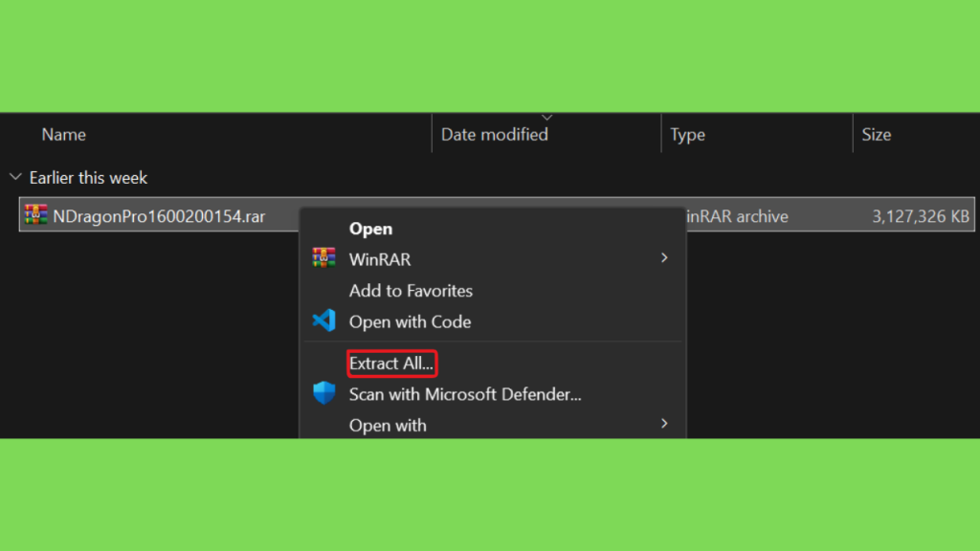Screen dimensions: 980x551
Task: Click the WinRAR icon in context menu
Action: 323,258
